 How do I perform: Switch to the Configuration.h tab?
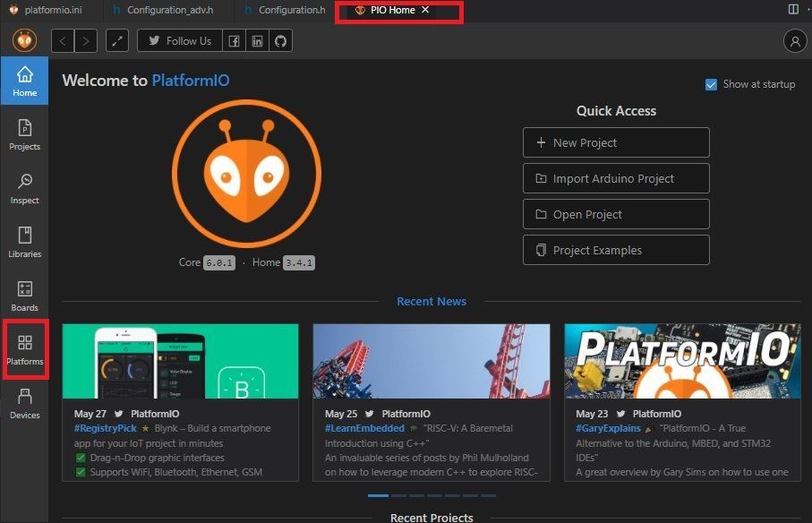(x=285, y=10)
